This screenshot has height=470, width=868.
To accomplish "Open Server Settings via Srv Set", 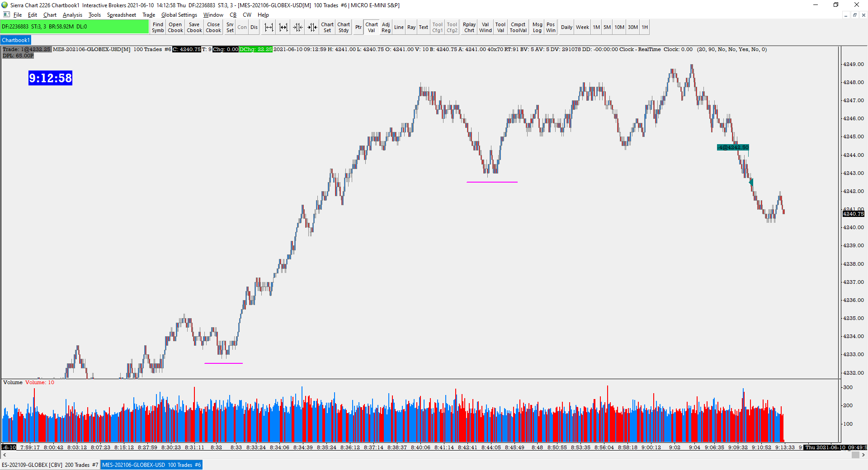I will coord(230,27).
